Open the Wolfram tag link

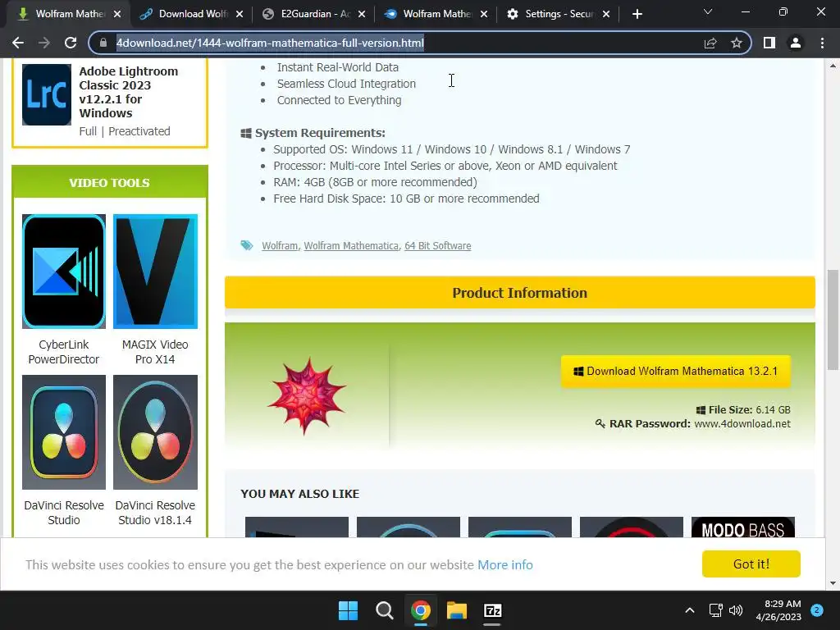pos(280,246)
